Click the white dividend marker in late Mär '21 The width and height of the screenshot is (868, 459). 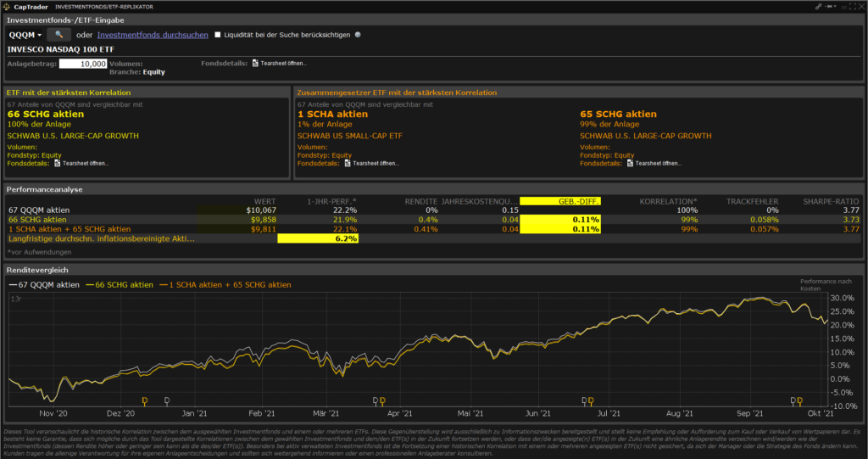pos(376,400)
